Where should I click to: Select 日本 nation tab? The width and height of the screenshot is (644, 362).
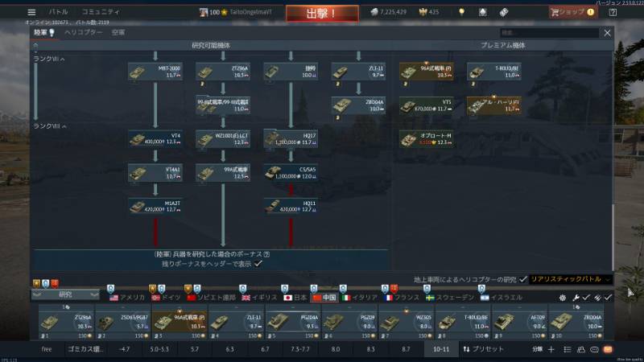coord(295,298)
